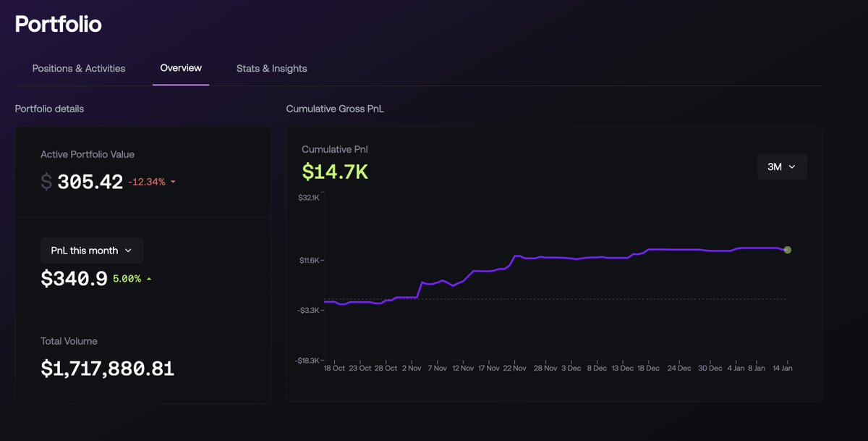The height and width of the screenshot is (441, 868).
Task: Click the $14.7K cumulative PnL figure
Action: click(x=335, y=172)
